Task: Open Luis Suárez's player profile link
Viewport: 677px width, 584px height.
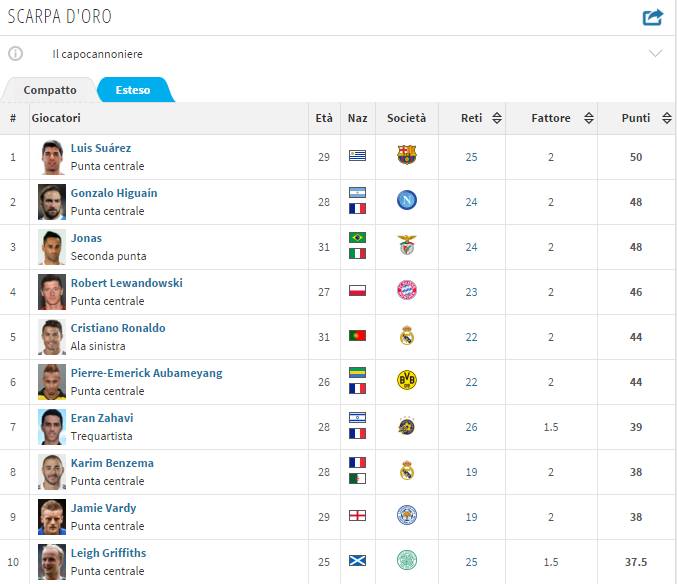Action: [x=101, y=148]
